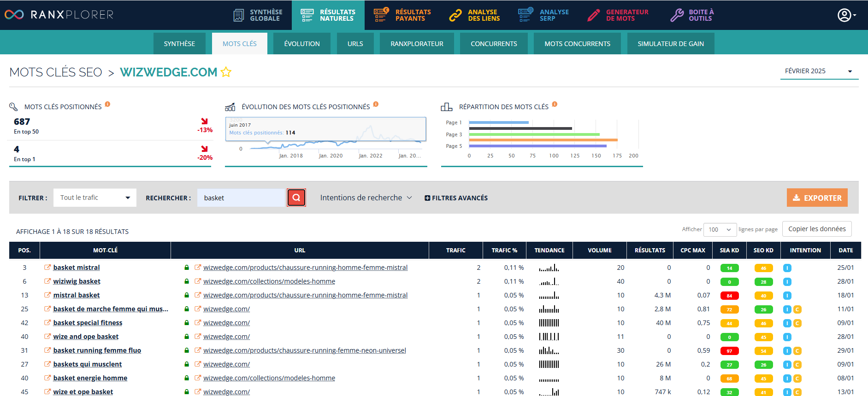Open external link icon beside basket special fitness
The height and width of the screenshot is (396, 868).
click(x=47, y=322)
